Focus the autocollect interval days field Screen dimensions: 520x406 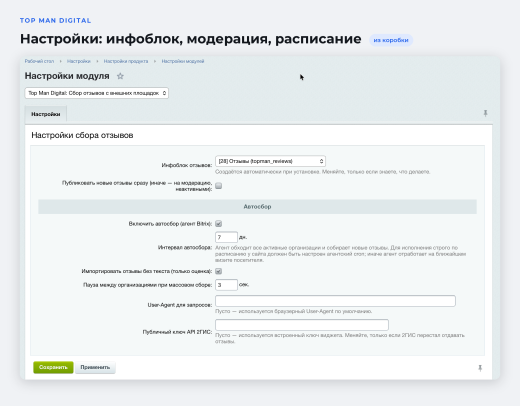pos(226,237)
